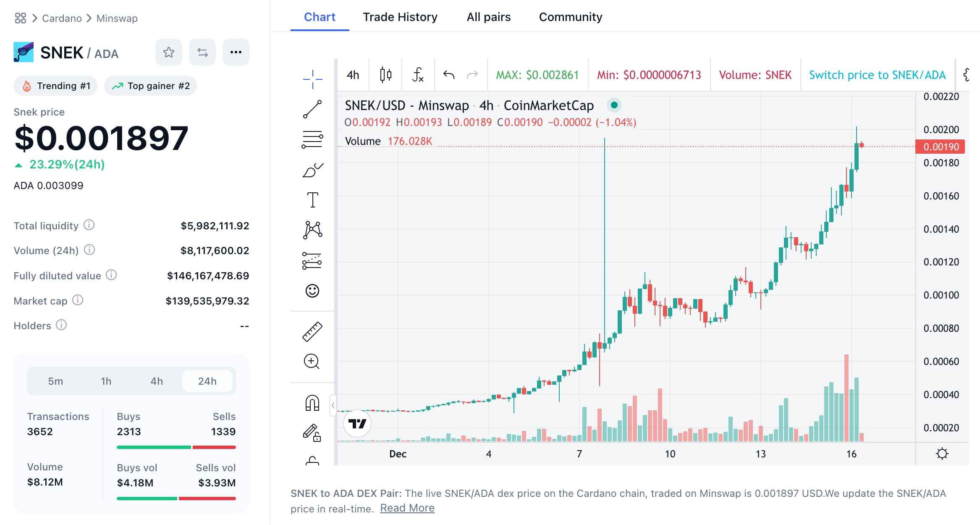Select the Text tool

[313, 200]
